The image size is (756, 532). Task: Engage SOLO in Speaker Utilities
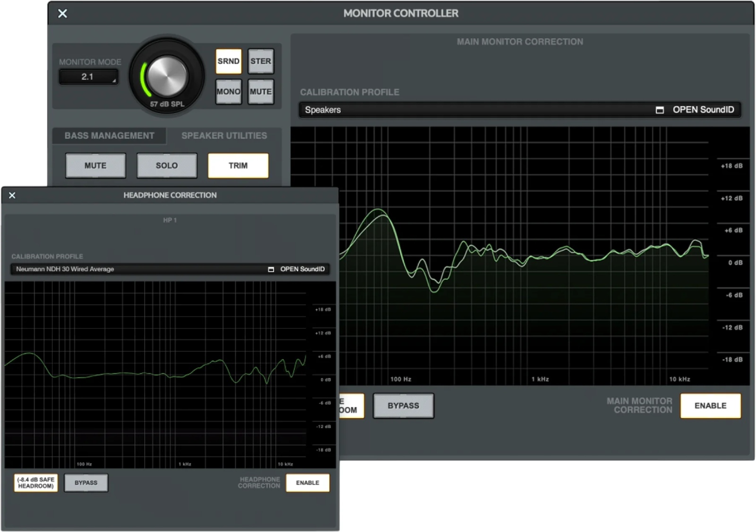[167, 165]
